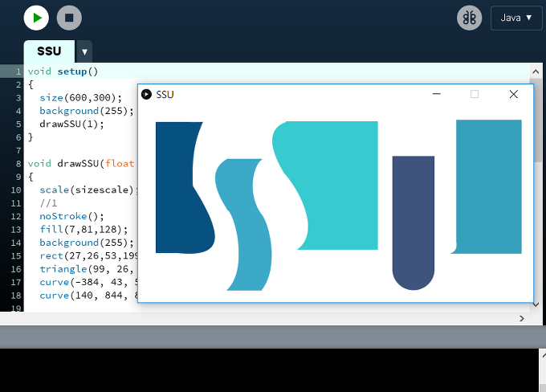Click line number 8 in the gutter
Viewport: 546px width, 392px height.
(x=18, y=164)
